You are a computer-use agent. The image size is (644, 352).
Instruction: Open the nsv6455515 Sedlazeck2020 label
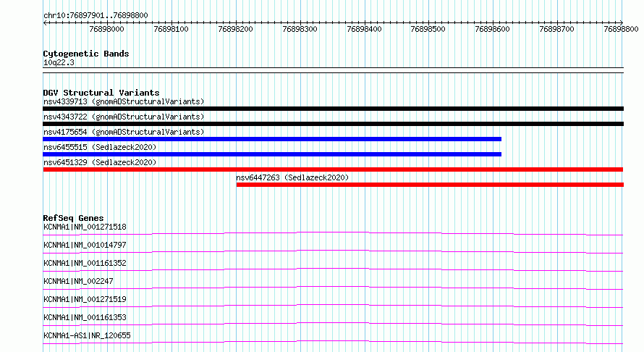click(100, 147)
